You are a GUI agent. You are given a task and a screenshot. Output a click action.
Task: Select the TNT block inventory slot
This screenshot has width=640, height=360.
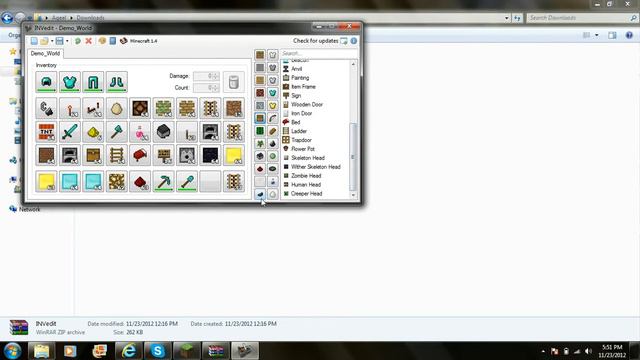46,132
